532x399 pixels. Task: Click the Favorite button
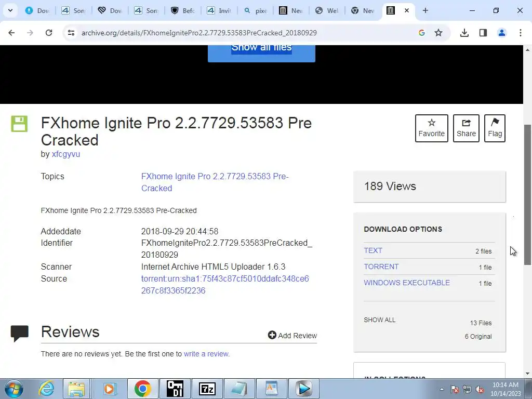point(432,128)
